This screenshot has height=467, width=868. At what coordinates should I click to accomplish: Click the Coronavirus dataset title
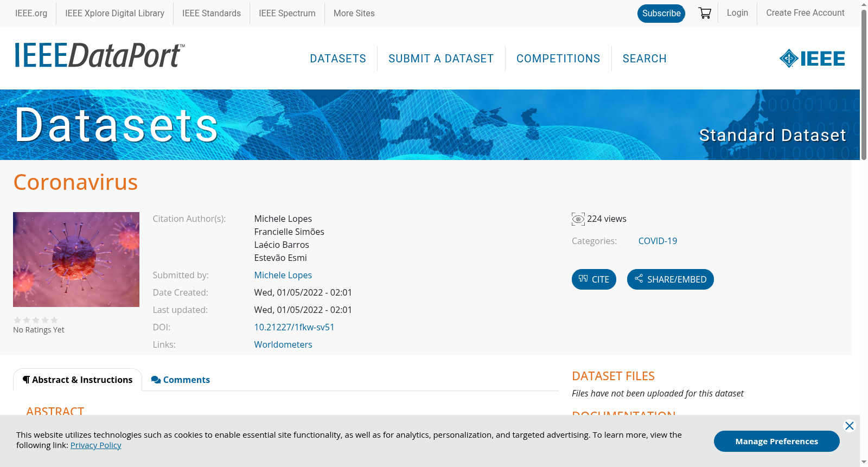pos(75,182)
